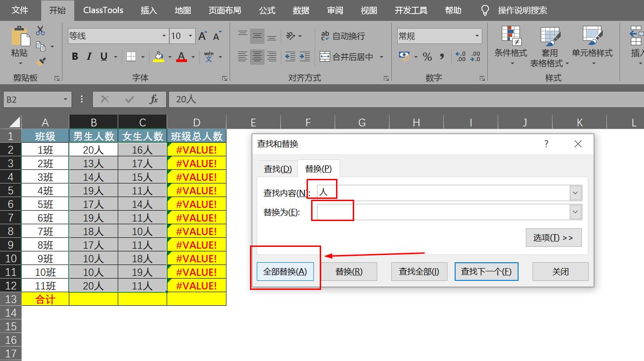Screen dimensions: 644x361
Task: Align text right
Action: click(x=272, y=57)
